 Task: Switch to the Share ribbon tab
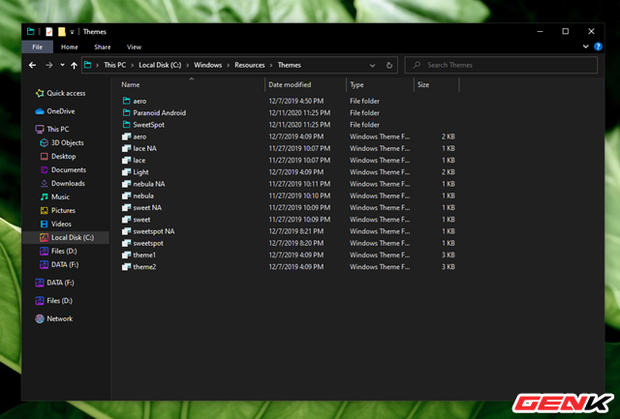pos(102,47)
